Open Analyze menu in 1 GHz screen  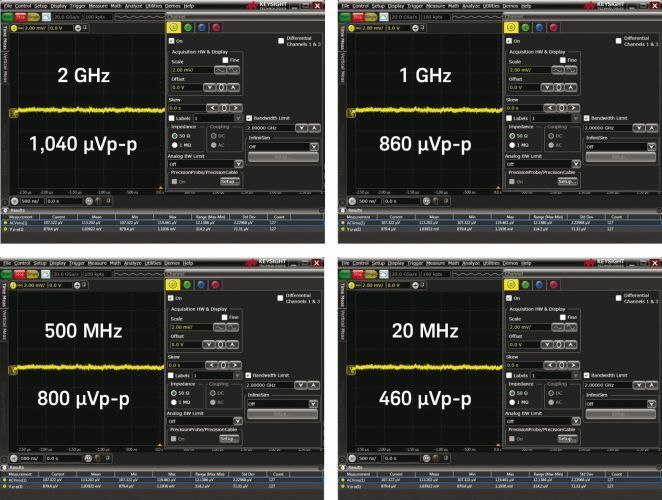click(x=471, y=6)
